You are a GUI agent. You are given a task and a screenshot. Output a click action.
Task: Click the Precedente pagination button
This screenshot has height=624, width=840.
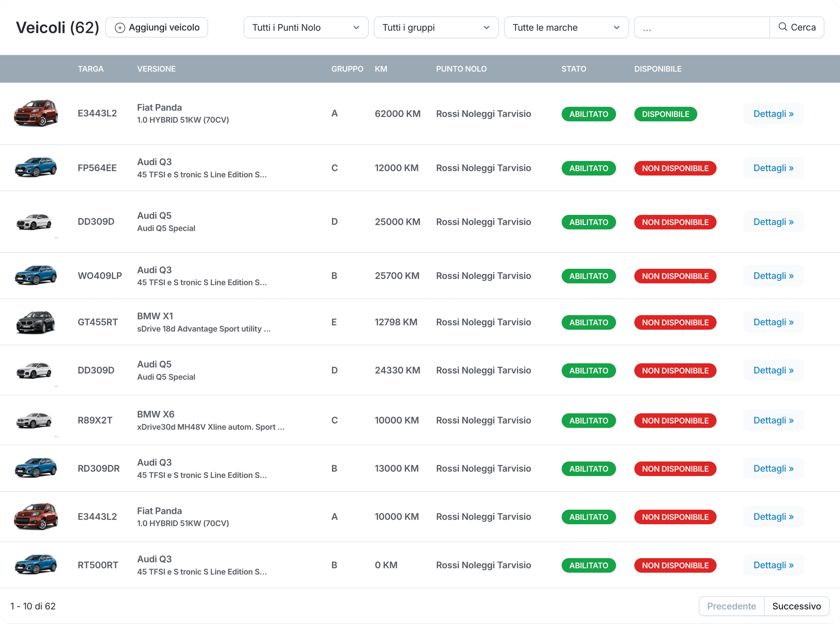731,606
